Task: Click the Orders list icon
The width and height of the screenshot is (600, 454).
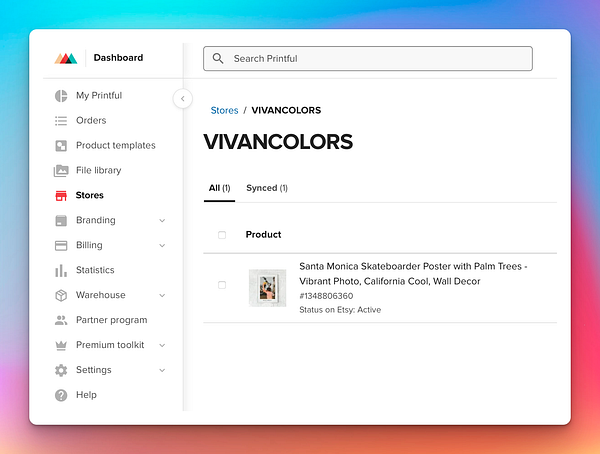Action: (61, 121)
